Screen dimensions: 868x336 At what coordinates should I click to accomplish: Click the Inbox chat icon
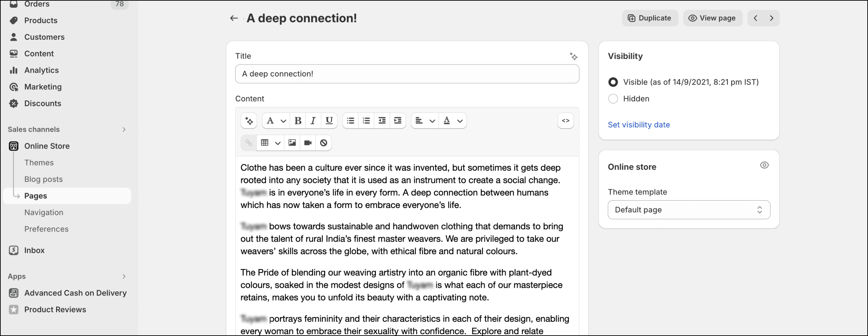[14, 250]
